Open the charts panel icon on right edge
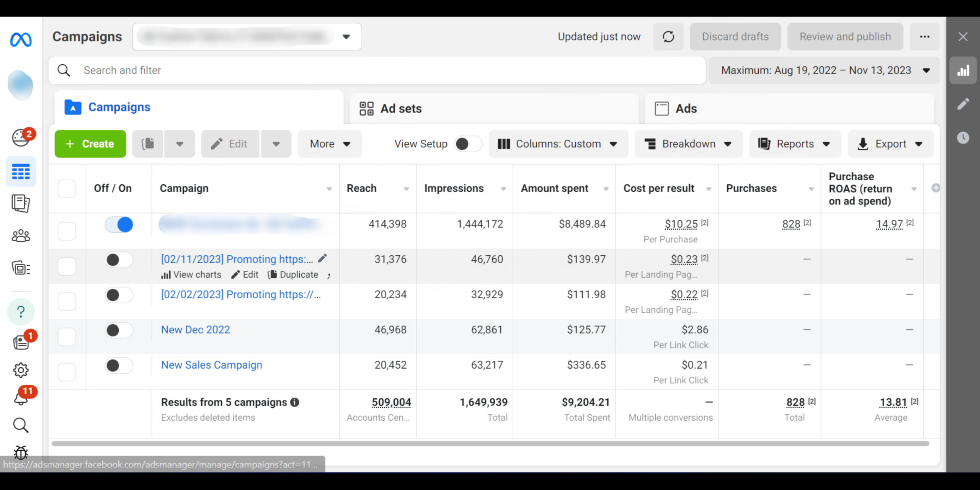This screenshot has width=980, height=490. [964, 70]
